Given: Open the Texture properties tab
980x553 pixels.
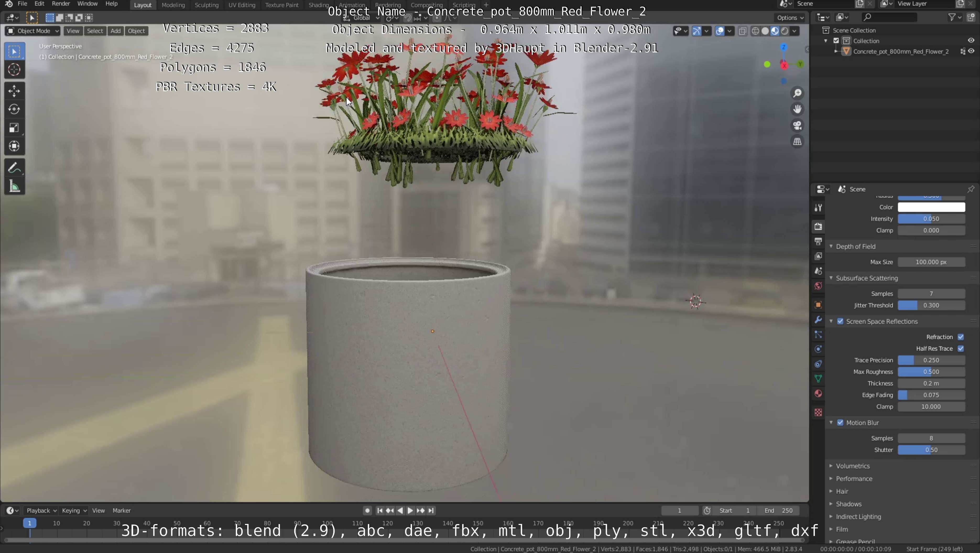Looking at the screenshot, I should 818,412.
